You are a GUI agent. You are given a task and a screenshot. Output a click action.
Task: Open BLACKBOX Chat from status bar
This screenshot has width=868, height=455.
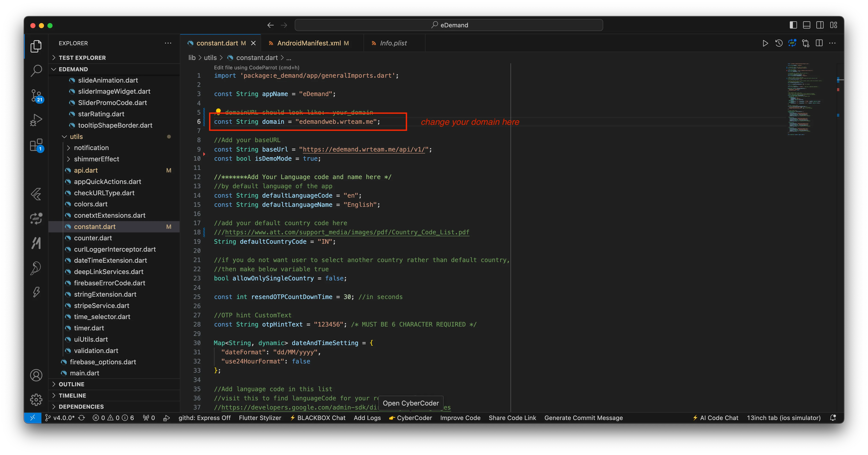[318, 418]
